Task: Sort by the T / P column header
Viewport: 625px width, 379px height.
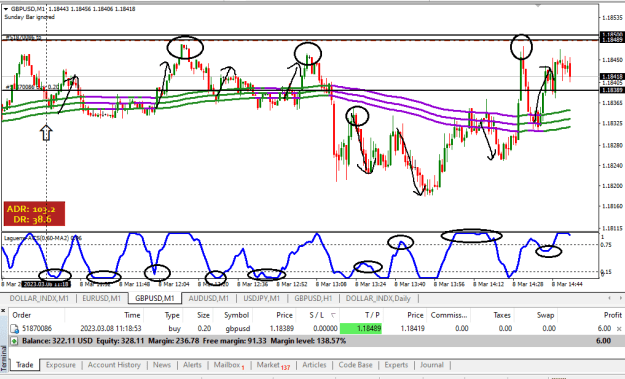Action: (x=372, y=315)
